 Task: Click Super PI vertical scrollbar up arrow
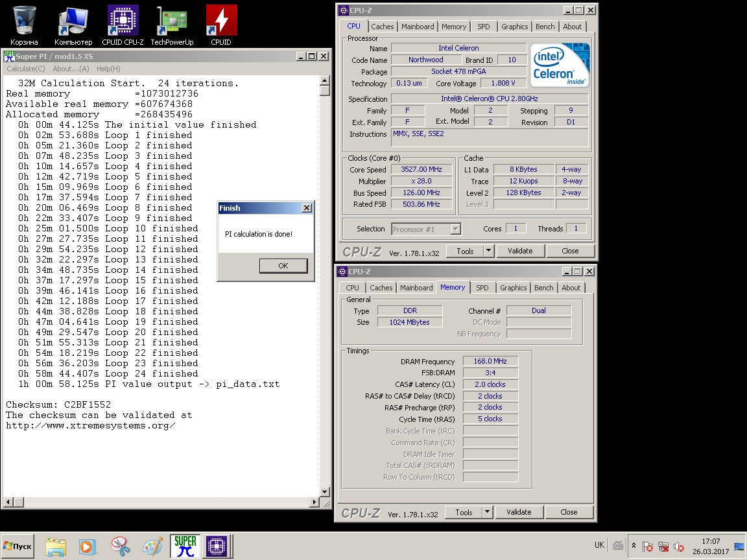(x=325, y=80)
